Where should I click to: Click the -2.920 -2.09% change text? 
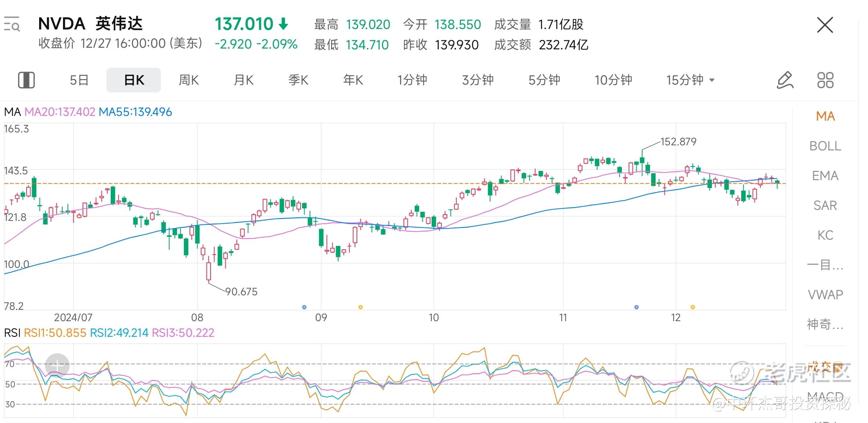(256, 44)
